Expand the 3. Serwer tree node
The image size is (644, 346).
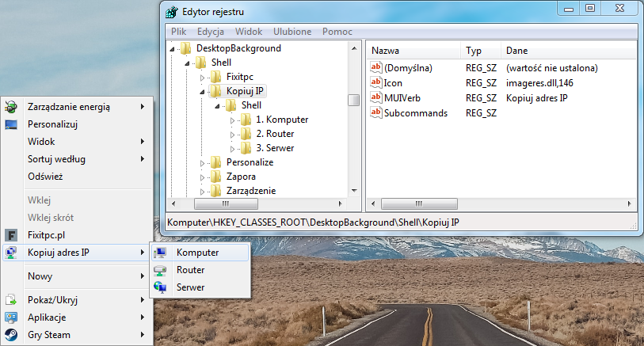coord(232,149)
